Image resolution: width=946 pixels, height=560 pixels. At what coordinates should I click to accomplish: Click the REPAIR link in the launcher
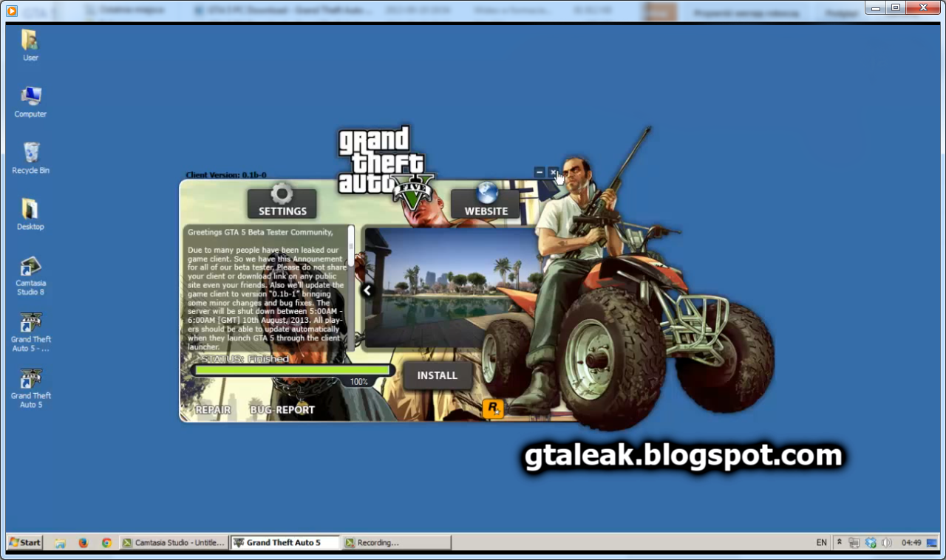coord(213,410)
